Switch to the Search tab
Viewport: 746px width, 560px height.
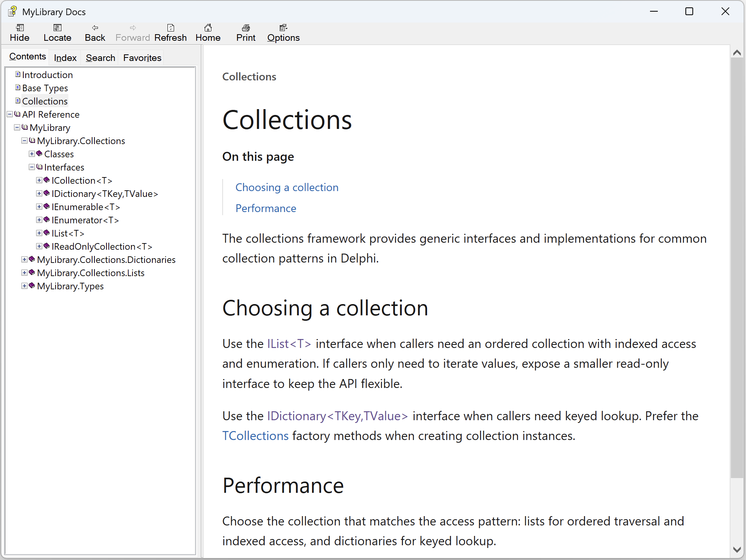click(100, 58)
